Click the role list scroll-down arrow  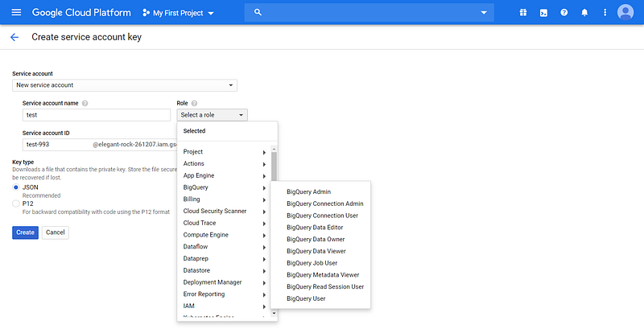pyautogui.click(x=274, y=313)
